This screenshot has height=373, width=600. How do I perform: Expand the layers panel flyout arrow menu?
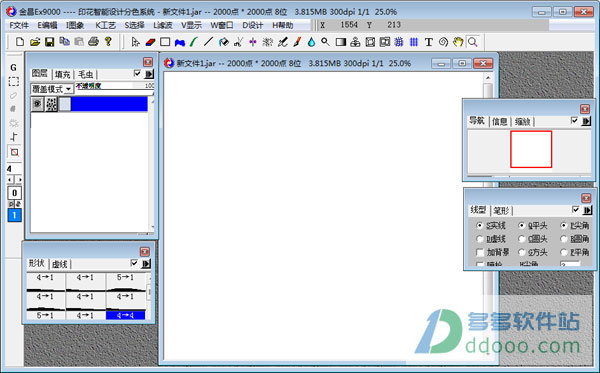coord(149,74)
